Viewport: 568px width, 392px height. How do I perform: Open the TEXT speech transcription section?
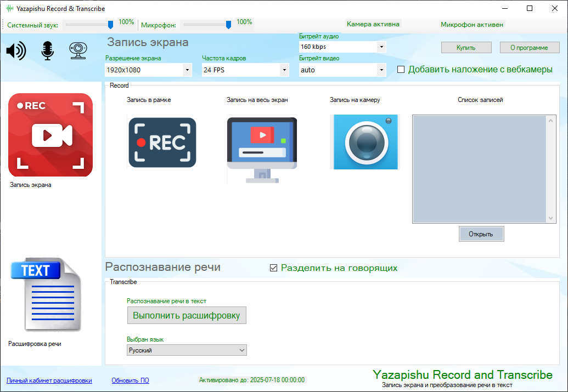46,294
